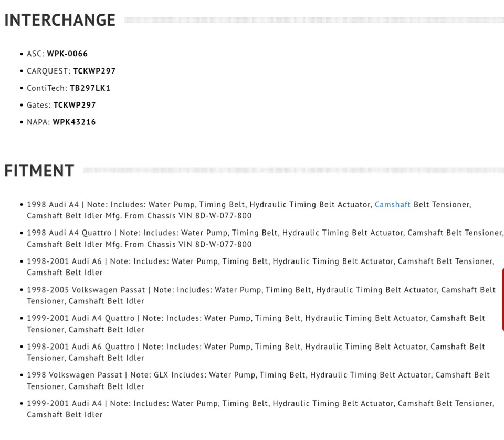Select ContiTech part number TB297LK1
This screenshot has width=504, height=440.
(90, 88)
